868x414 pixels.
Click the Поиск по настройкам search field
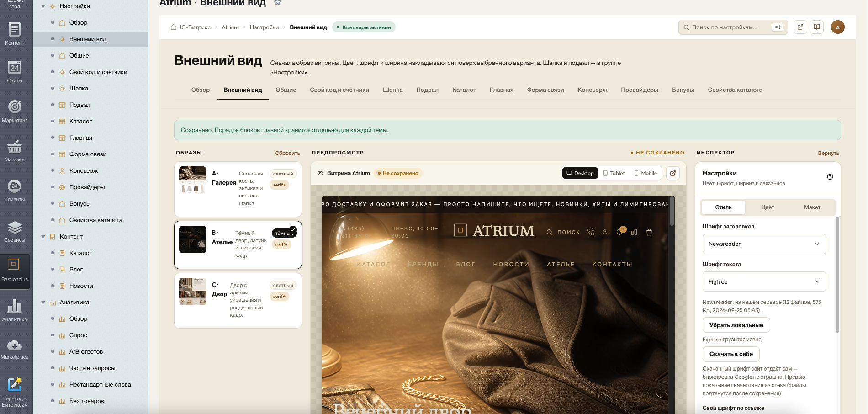733,27
